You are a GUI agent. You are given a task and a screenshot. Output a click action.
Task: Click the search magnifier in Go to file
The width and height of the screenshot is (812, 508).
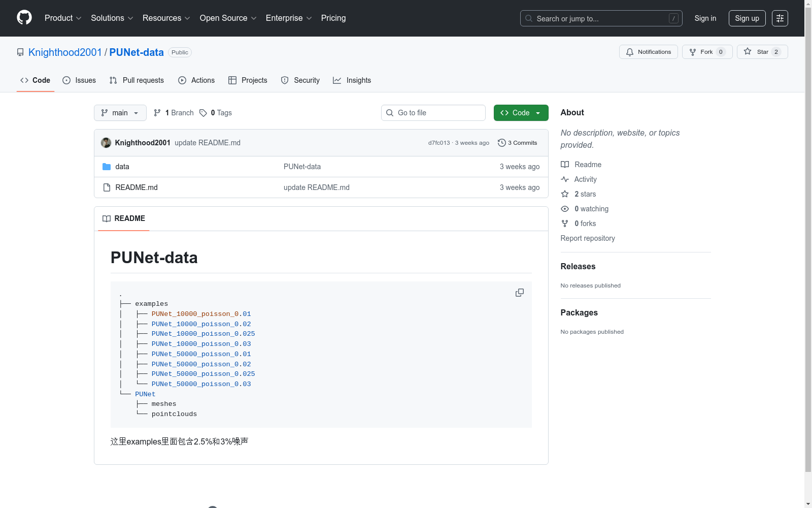click(390, 113)
